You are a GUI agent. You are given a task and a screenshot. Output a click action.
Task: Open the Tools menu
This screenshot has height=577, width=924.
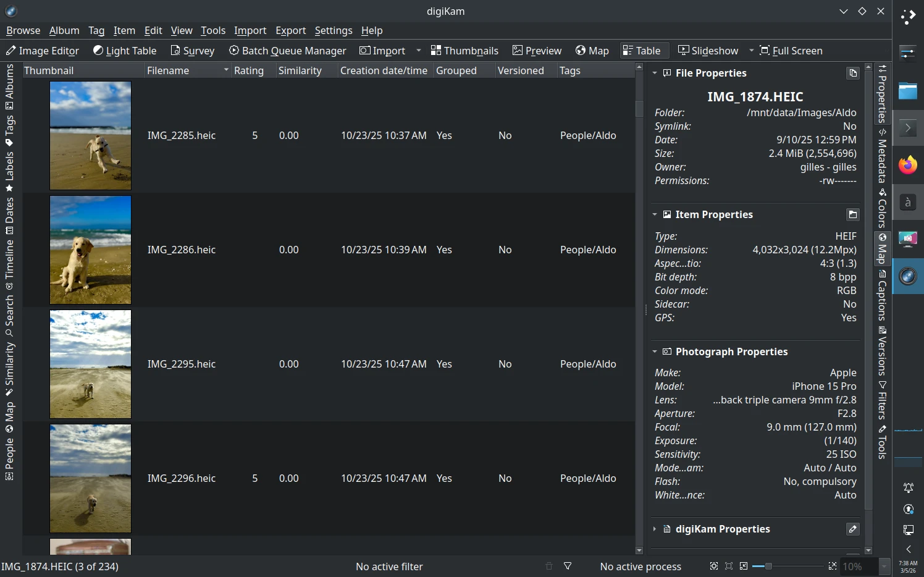coord(212,30)
